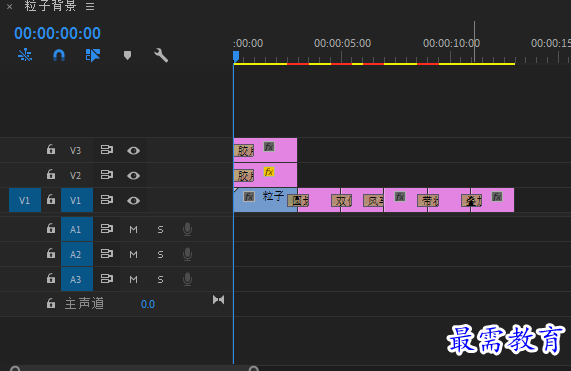Screen dimensions: 571x371
Task: Select the 双 transition clip on V1
Action: pos(341,200)
